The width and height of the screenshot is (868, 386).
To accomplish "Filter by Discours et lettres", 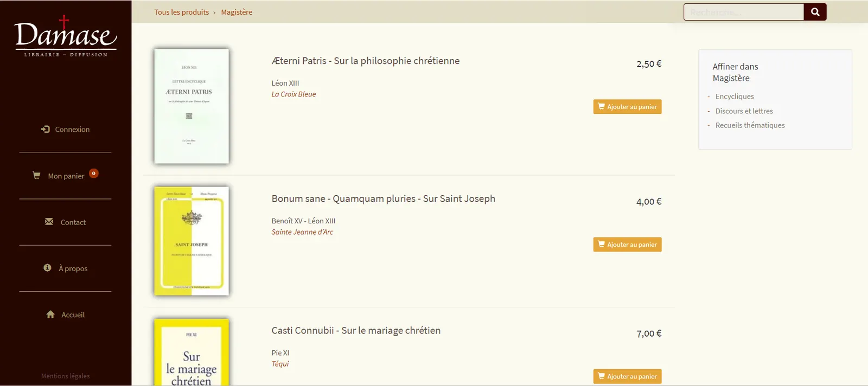I will [744, 111].
